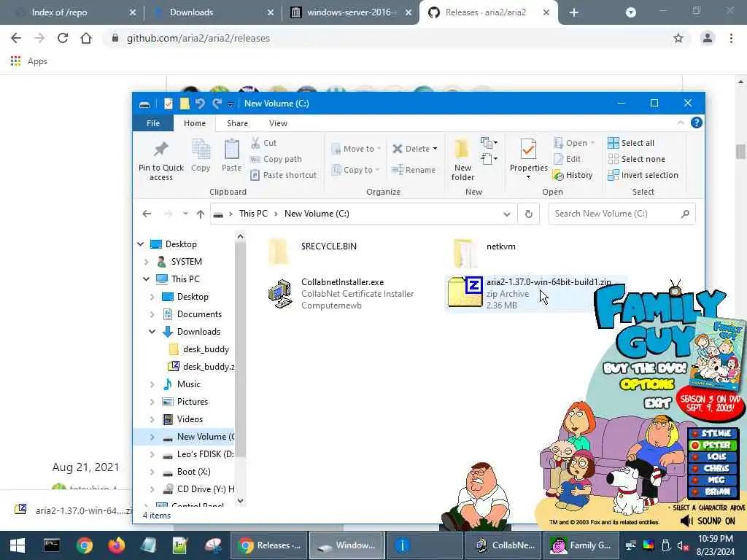The height and width of the screenshot is (560, 747).
Task: Toggle SOUND ON in Family Guy app
Action: click(708, 521)
